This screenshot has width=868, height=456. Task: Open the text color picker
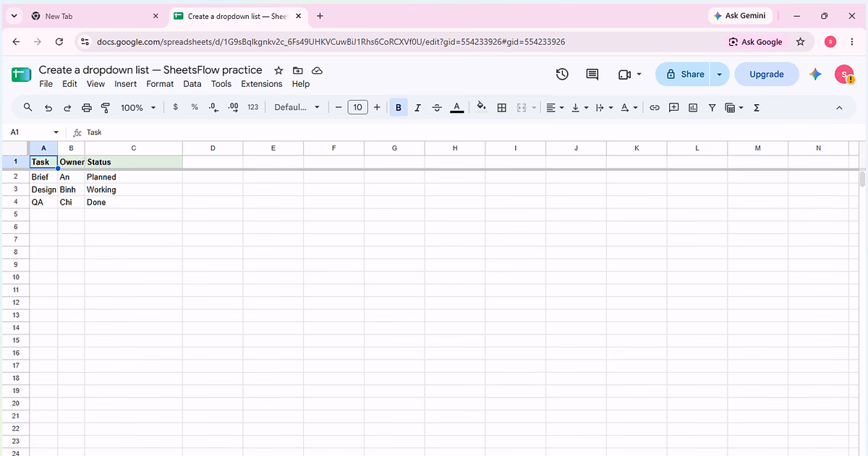tap(456, 107)
